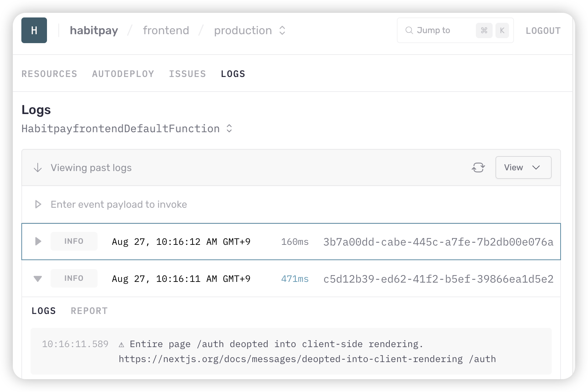Click the habitpay H workspace logo
This screenshot has width=588, height=392.
coord(34,30)
